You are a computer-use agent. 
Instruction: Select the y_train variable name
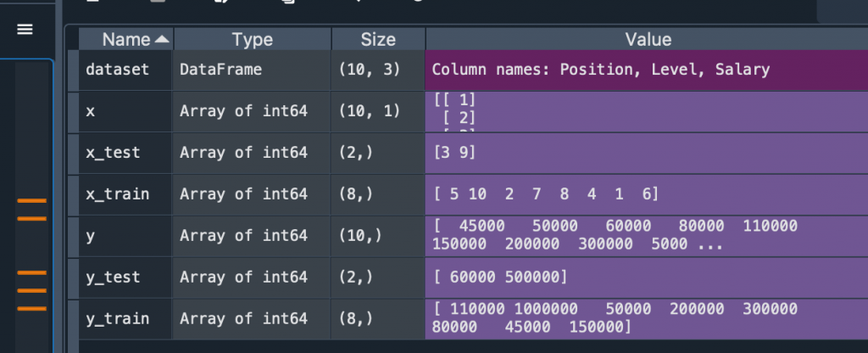pos(118,319)
